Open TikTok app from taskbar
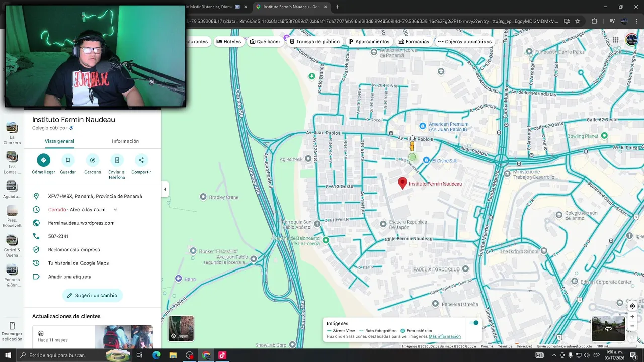The height and width of the screenshot is (362, 644). point(222,355)
